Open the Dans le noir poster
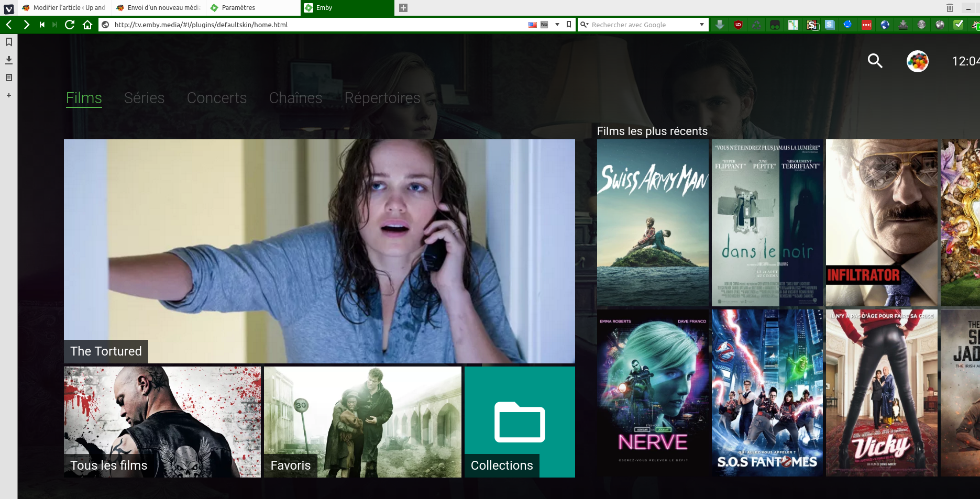980x499 pixels. pos(767,223)
